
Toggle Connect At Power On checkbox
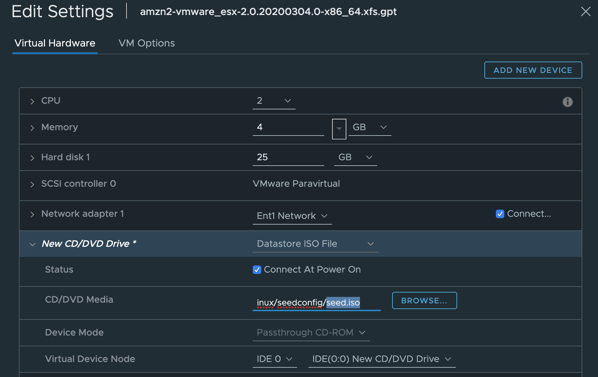(x=257, y=270)
